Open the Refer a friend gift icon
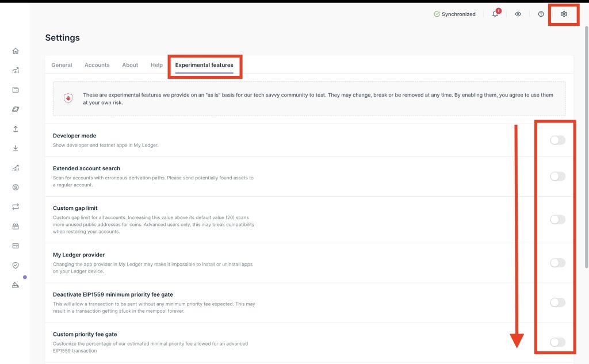This screenshot has height=364, width=589. (16, 226)
